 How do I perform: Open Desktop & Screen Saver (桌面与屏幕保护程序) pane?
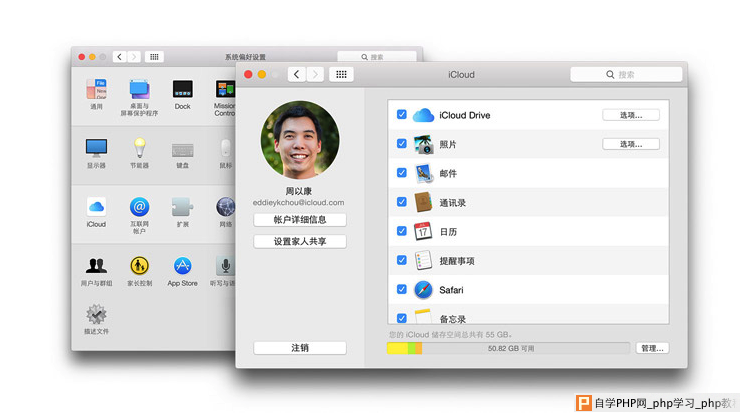click(x=139, y=89)
